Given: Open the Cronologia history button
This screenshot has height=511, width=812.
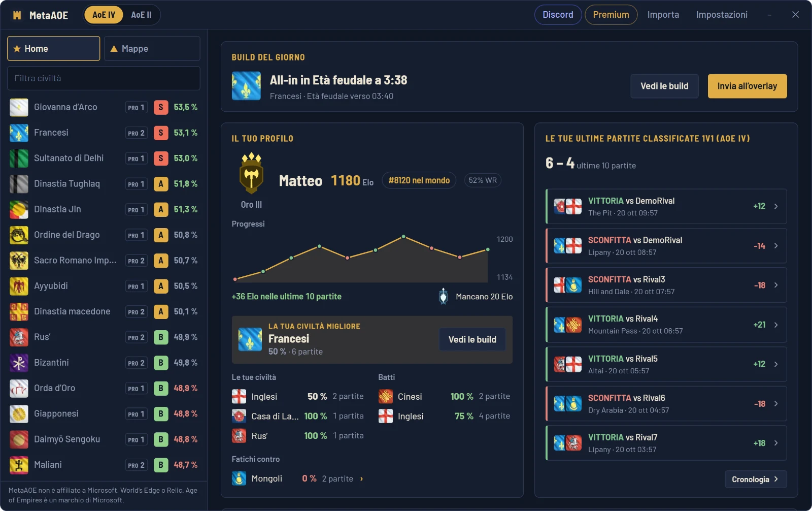Looking at the screenshot, I should click(x=756, y=479).
